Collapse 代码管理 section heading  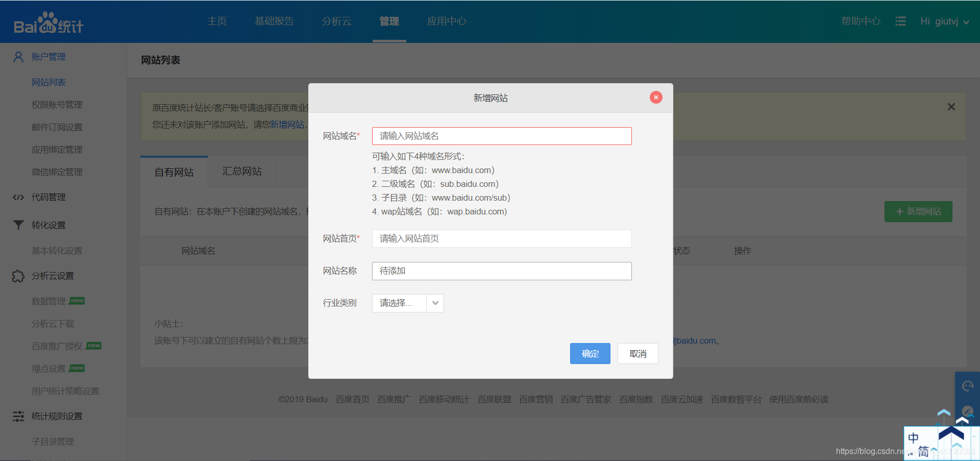(x=48, y=197)
